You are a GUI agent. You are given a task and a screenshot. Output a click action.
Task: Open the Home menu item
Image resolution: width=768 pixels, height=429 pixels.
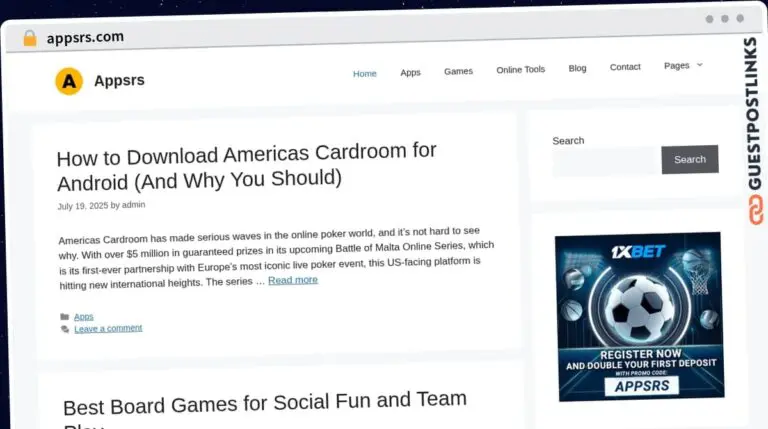[x=365, y=73]
